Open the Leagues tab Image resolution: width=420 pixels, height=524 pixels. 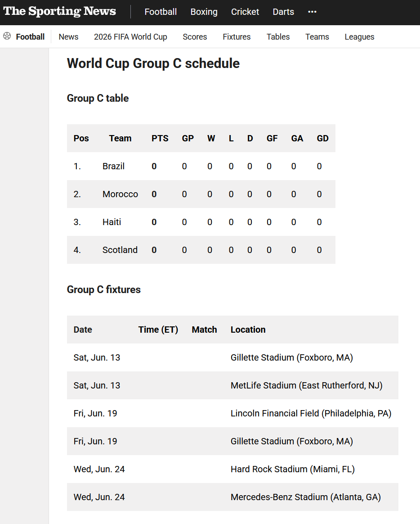359,37
